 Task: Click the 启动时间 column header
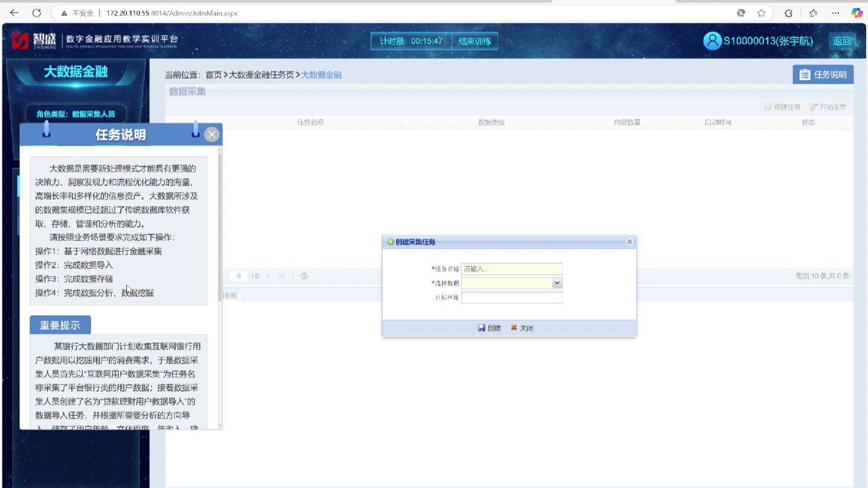pyautogui.click(x=718, y=122)
